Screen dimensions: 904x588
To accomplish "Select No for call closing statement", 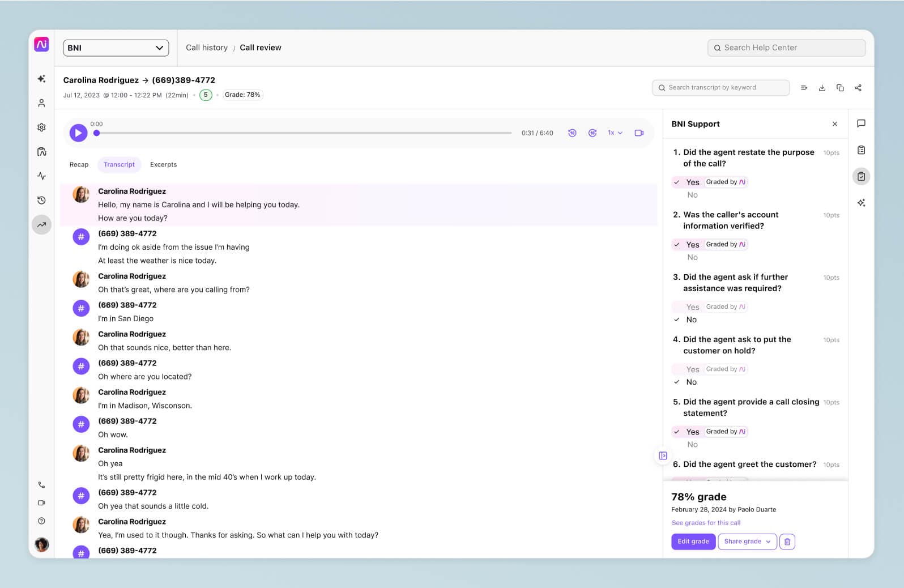I will pyautogui.click(x=692, y=445).
